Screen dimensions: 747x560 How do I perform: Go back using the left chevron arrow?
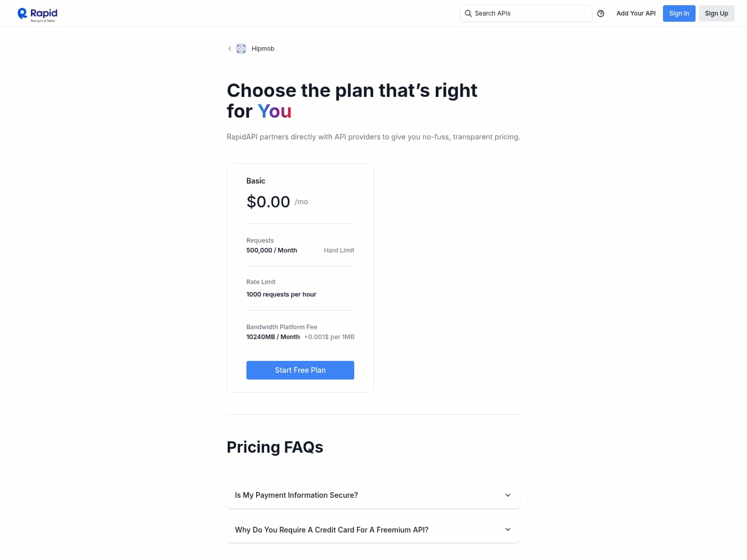230,49
